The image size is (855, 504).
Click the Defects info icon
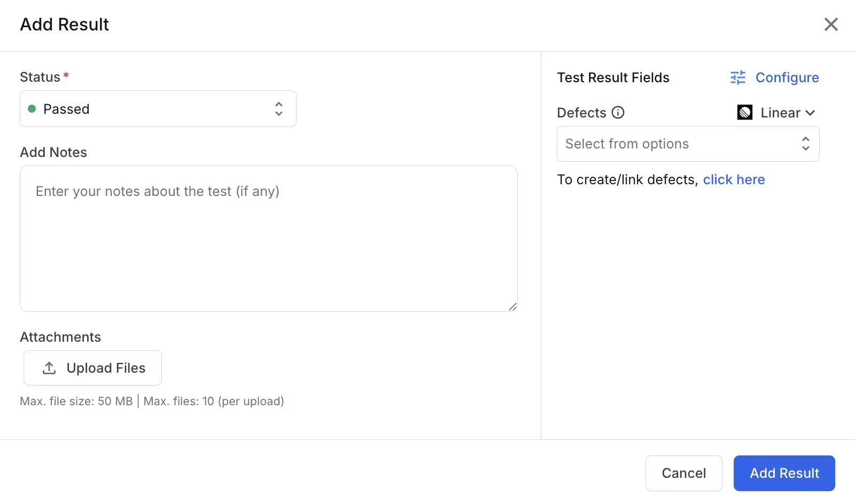point(618,113)
